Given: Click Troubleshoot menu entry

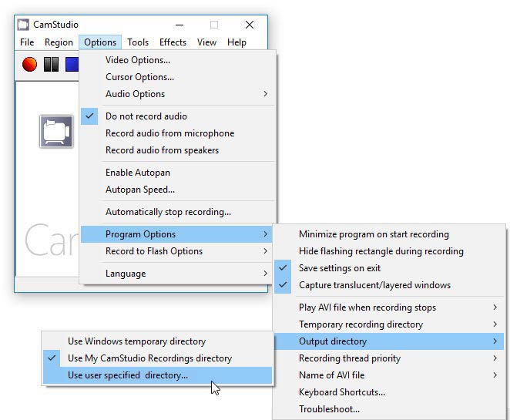Looking at the screenshot, I should pyautogui.click(x=329, y=409).
